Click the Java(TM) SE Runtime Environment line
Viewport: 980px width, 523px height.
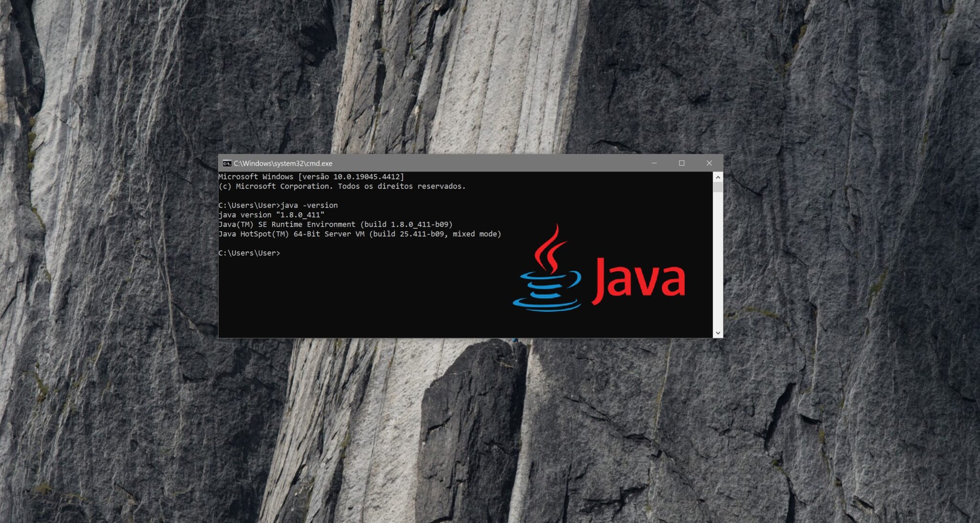coord(335,224)
